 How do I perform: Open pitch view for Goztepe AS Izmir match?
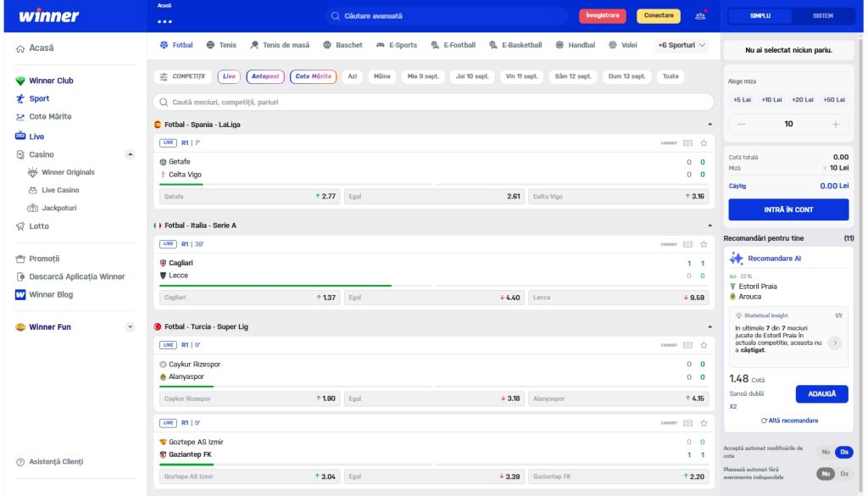(x=687, y=423)
